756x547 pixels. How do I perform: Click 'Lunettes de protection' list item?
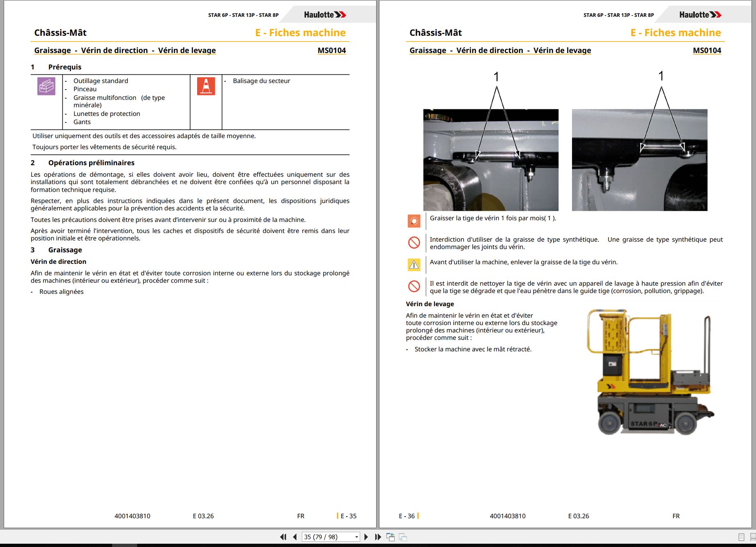point(107,114)
